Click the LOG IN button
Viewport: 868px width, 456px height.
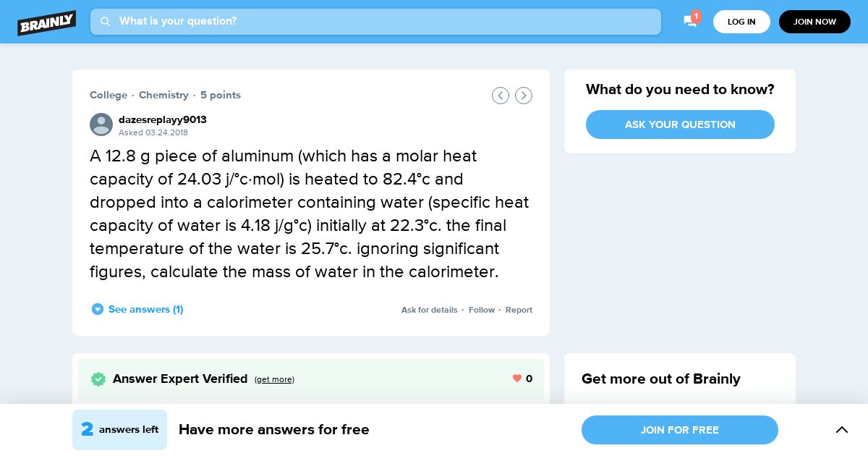[741, 22]
